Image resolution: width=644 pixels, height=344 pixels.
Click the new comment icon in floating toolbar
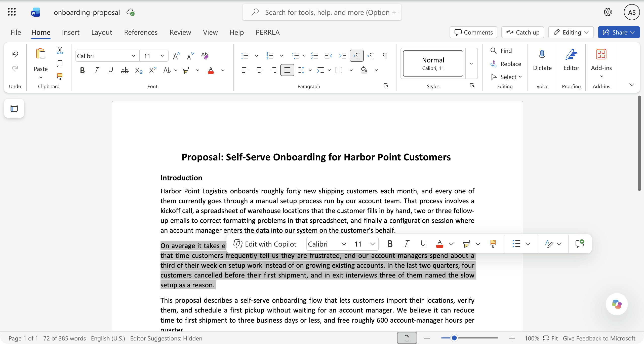pyautogui.click(x=580, y=244)
